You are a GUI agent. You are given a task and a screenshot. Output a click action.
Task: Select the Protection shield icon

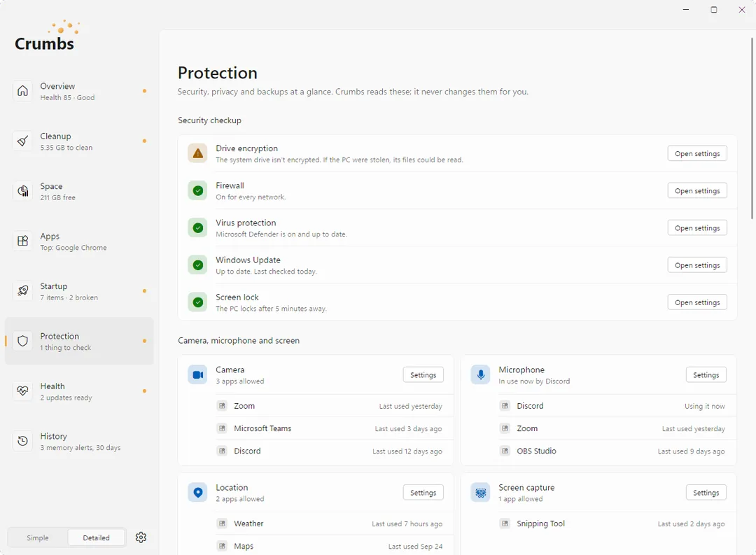click(x=22, y=341)
